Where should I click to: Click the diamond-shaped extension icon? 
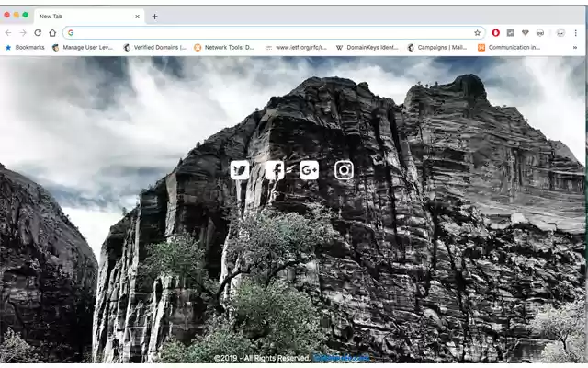click(526, 33)
